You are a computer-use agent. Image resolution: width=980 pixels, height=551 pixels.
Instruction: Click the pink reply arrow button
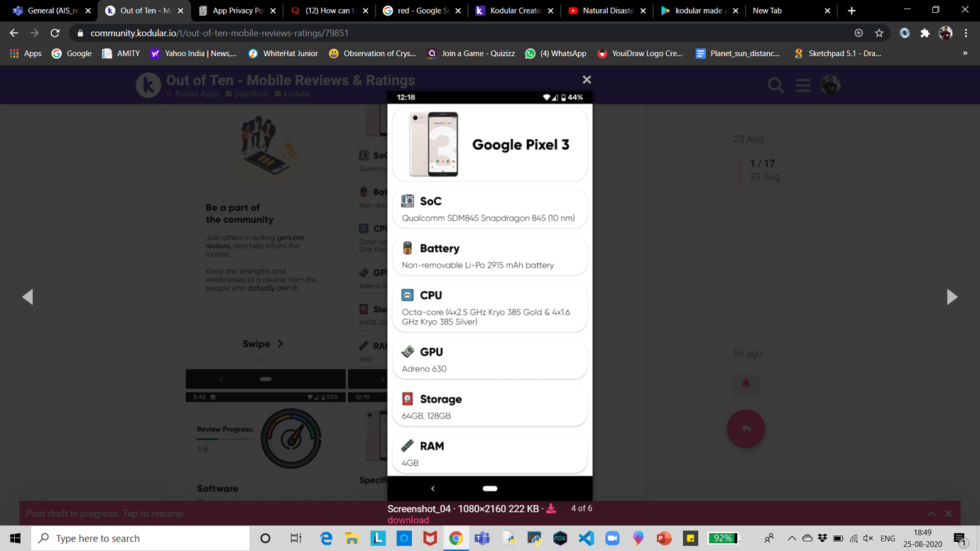(x=746, y=429)
